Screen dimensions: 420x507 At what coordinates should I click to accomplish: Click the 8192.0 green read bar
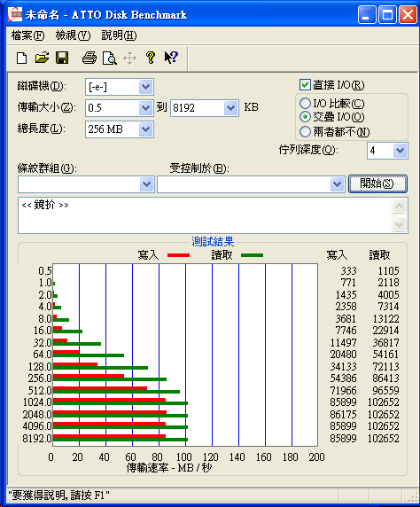[x=121, y=440]
